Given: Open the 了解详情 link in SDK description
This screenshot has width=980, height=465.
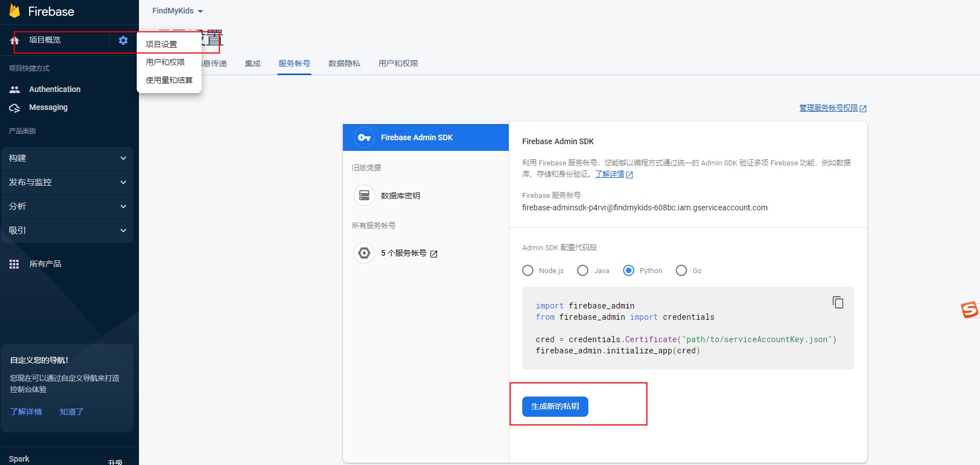Looking at the screenshot, I should click(x=610, y=174).
